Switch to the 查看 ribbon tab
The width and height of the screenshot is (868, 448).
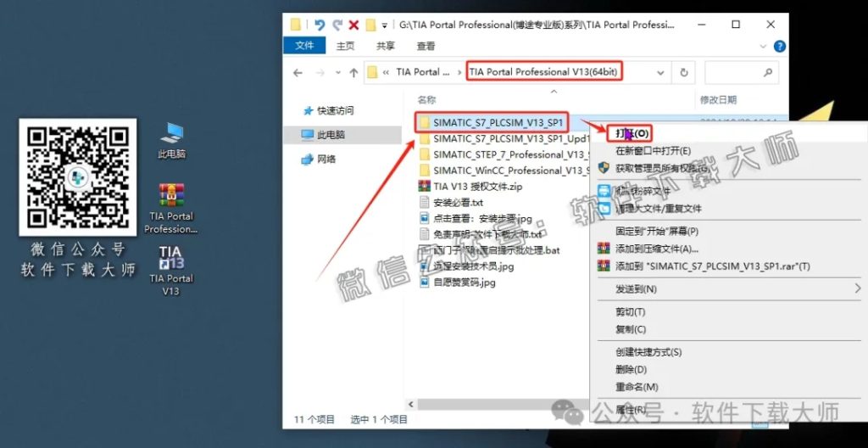coord(426,46)
